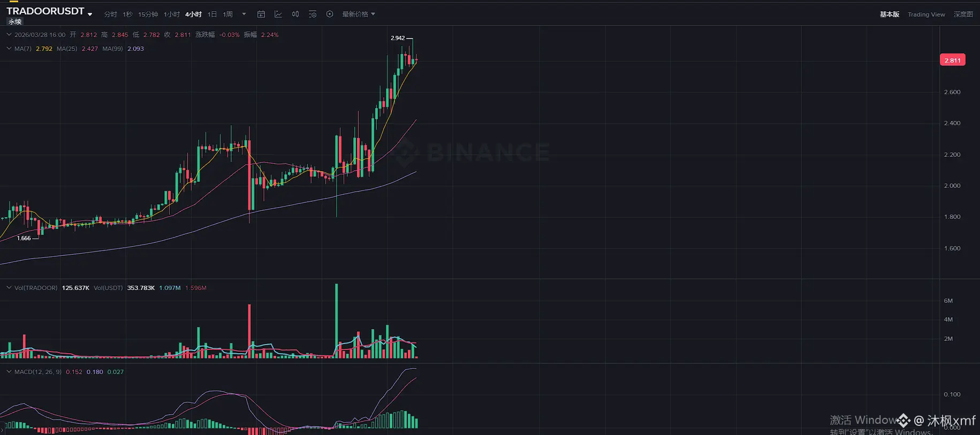This screenshot has height=435, width=980.
Task: Click the 2.942 high price marker
Action: tap(398, 38)
